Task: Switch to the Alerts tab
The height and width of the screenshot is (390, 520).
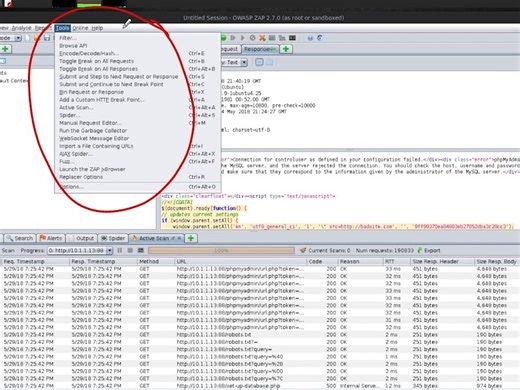Action: tap(51, 238)
